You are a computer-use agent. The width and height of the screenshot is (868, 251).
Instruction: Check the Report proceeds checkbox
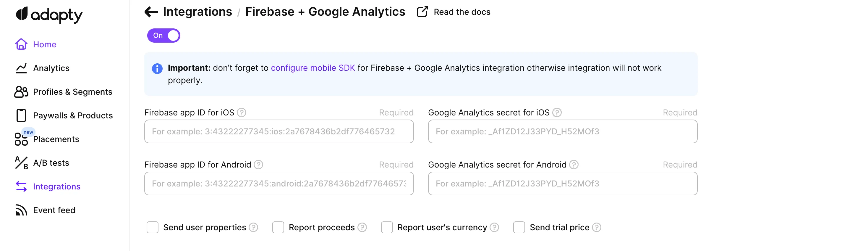pos(278,227)
